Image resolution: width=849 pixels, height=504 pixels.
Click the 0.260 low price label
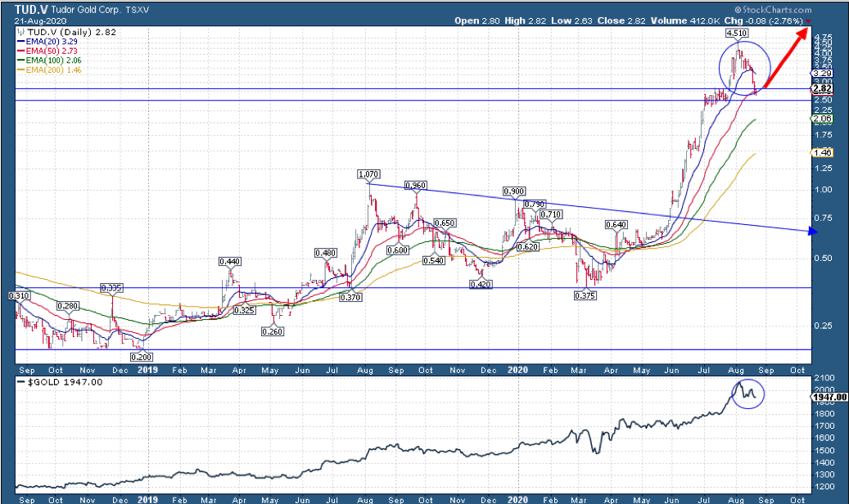click(273, 331)
